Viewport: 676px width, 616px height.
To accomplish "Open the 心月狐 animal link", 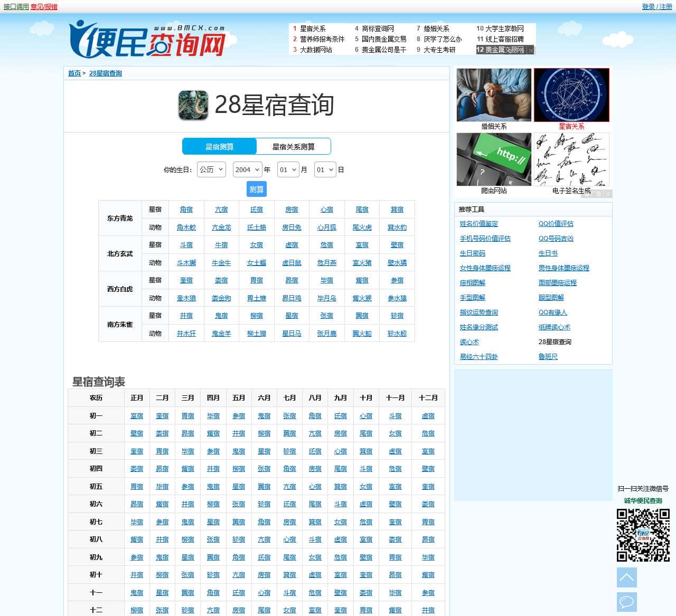I will pos(327,228).
